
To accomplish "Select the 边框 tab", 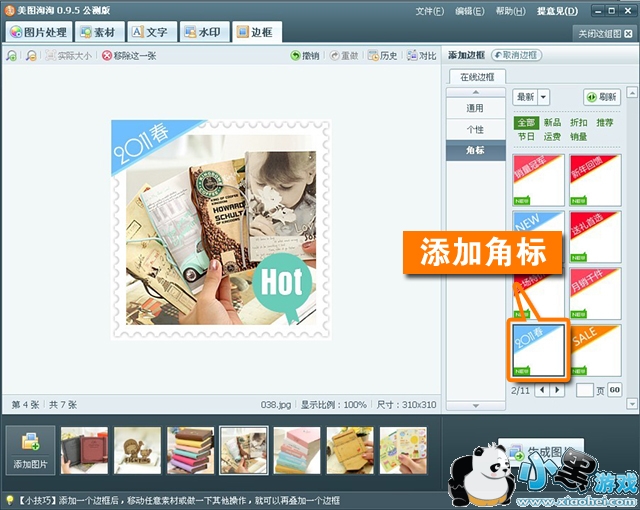I will pos(257,32).
